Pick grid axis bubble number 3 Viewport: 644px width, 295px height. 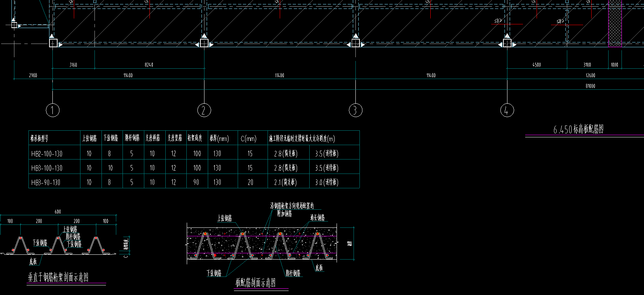[x=355, y=110]
